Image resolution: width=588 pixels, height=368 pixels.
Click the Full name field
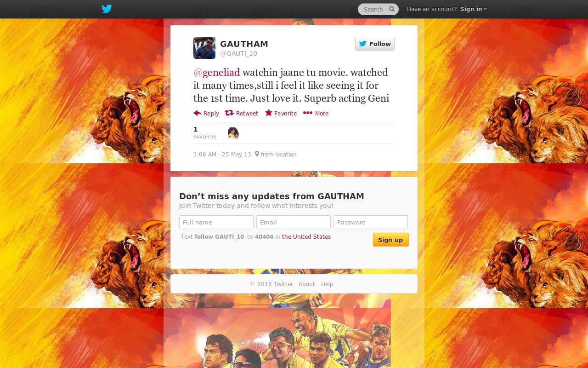[x=216, y=222]
